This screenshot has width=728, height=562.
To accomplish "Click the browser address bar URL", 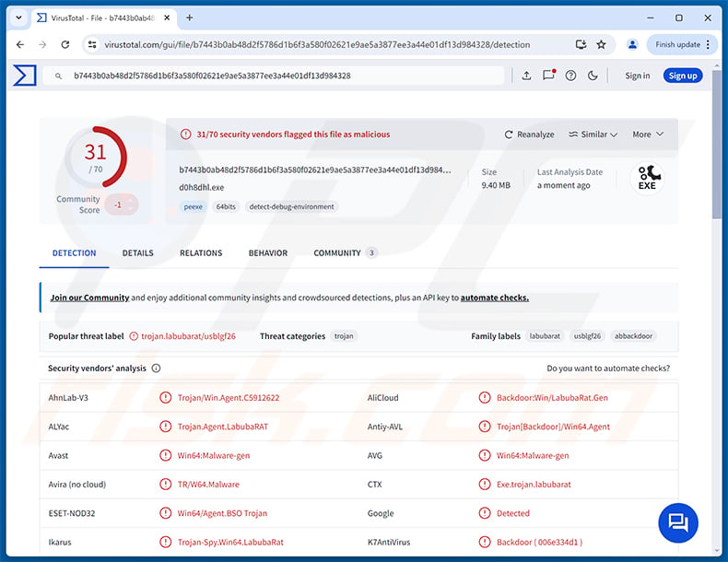I will tap(317, 44).
